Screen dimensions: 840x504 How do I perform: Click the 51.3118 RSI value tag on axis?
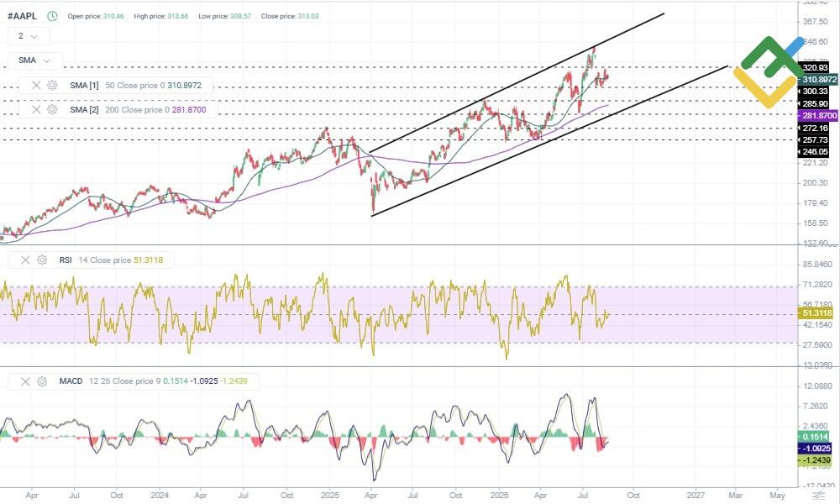[x=816, y=313]
